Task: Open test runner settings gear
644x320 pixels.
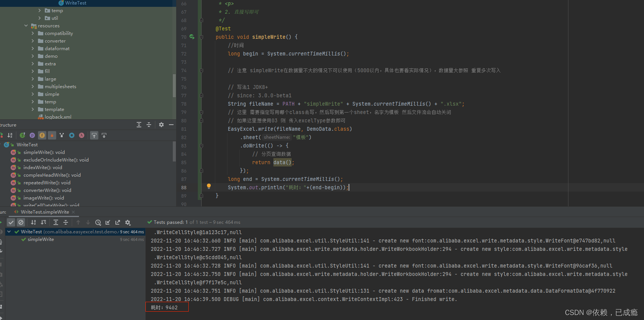Action: tap(128, 222)
